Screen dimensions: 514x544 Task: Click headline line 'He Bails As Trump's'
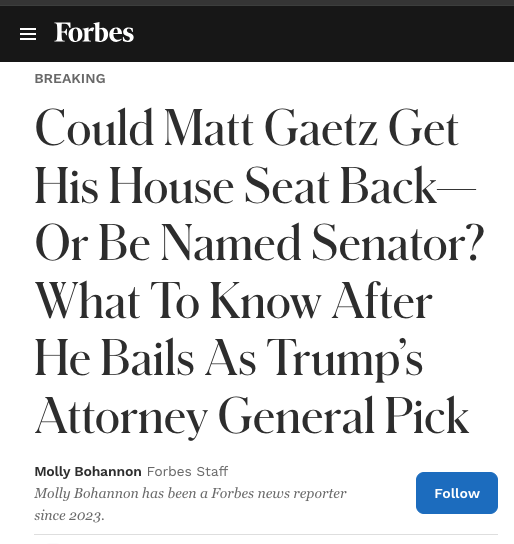[229, 357]
